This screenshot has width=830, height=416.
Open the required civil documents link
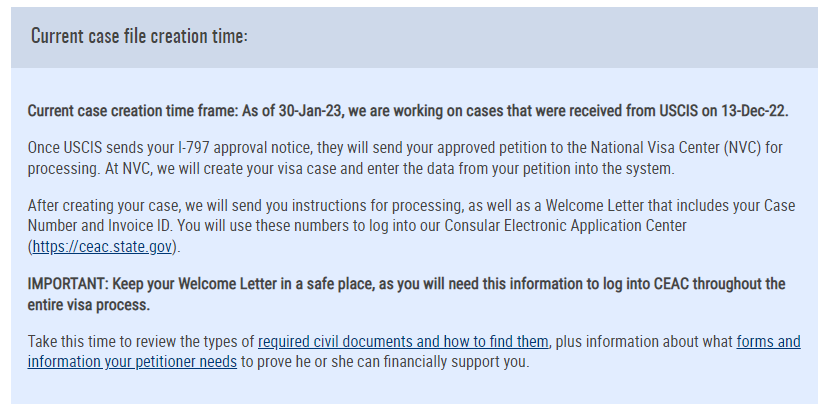point(403,341)
